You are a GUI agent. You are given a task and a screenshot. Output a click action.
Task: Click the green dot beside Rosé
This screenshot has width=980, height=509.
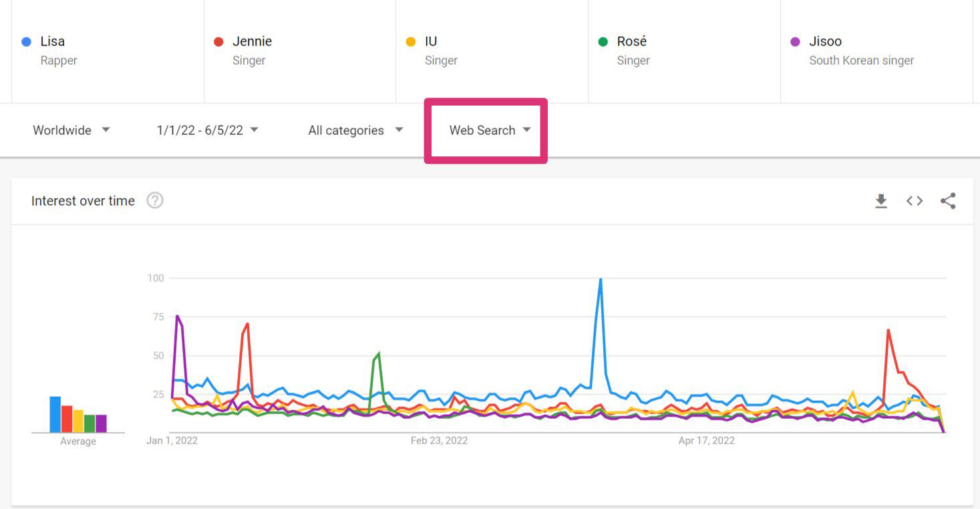[603, 41]
